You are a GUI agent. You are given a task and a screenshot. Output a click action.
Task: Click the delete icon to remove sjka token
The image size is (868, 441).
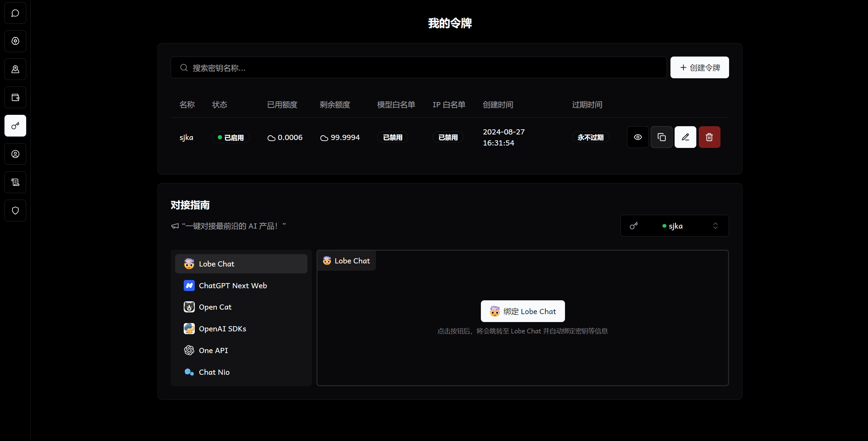[x=709, y=137]
